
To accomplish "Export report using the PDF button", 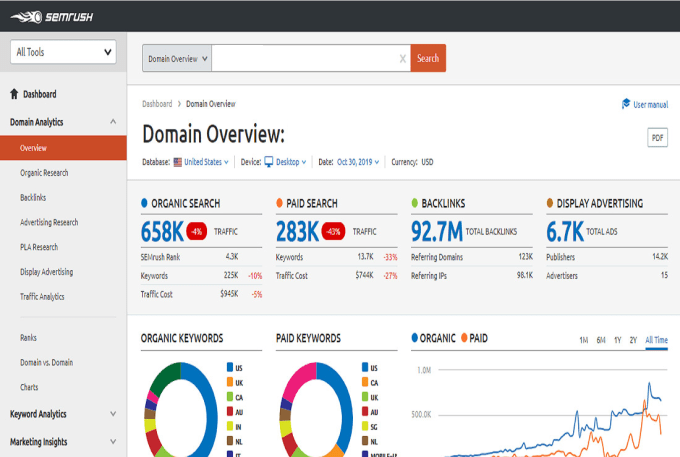I will pyautogui.click(x=657, y=138).
